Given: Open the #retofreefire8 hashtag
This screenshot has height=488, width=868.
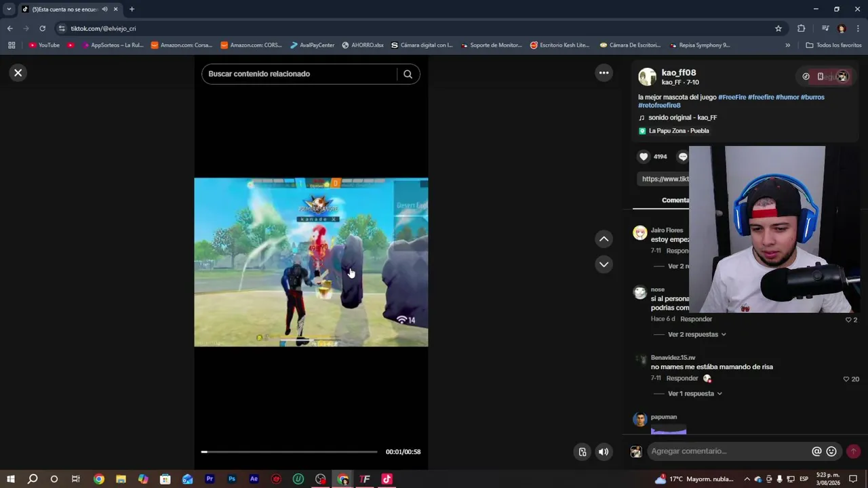Looking at the screenshot, I should [x=659, y=106].
